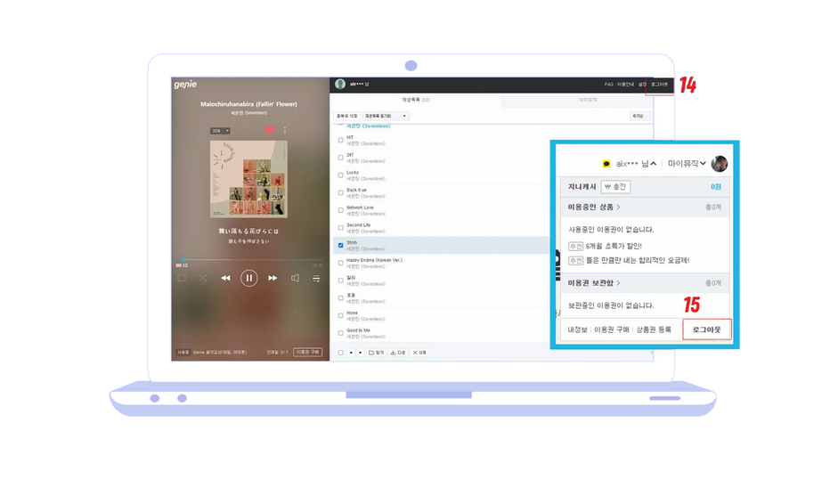Uncheck the Shhh track checkbox
Viewport: 830px width, 504px height.
340,245
